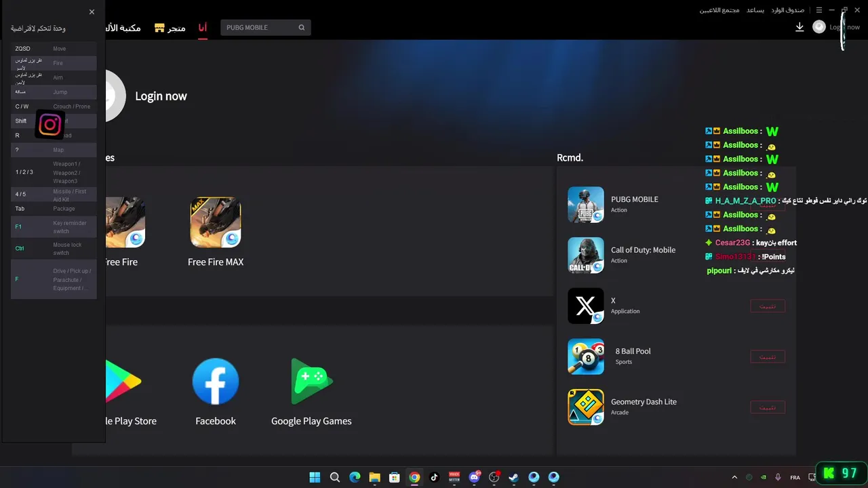868x488 pixels.
Task: Open Geometry Dash Lite recommendation
Action: [x=586, y=407]
